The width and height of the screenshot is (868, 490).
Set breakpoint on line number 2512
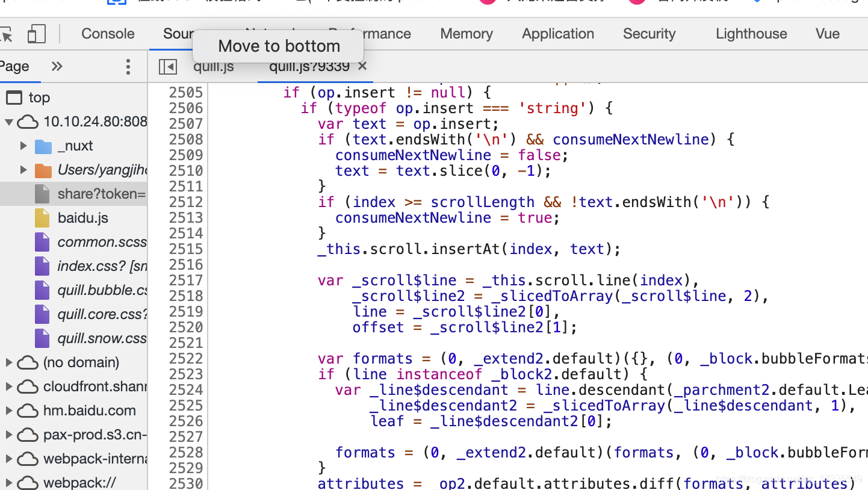[185, 202]
